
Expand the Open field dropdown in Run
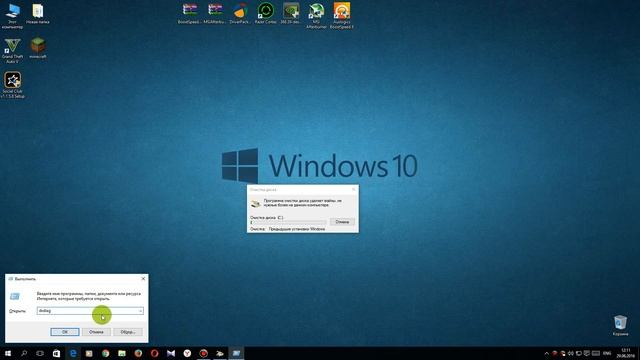(x=140, y=311)
